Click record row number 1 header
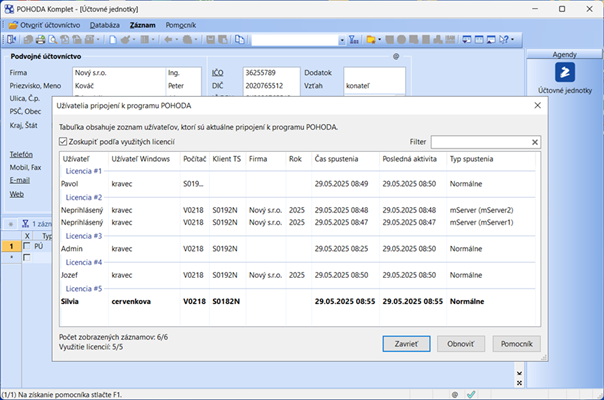 point(11,246)
